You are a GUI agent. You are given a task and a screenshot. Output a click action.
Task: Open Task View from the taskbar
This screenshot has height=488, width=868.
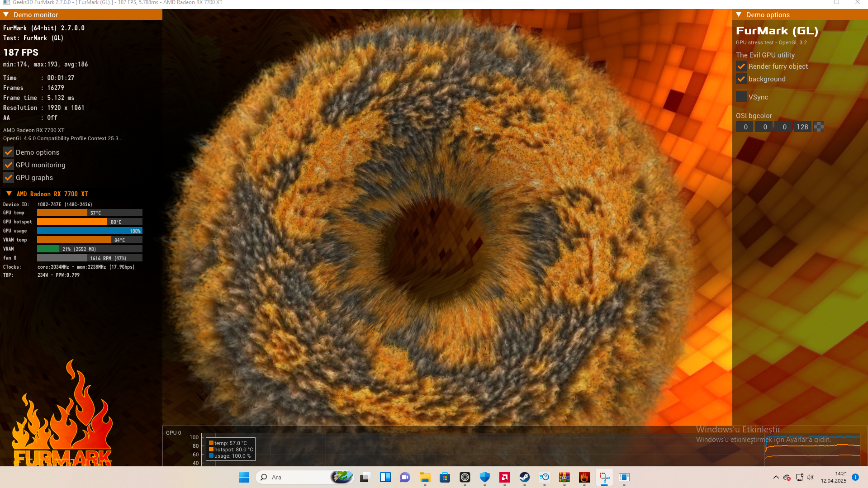point(365,477)
